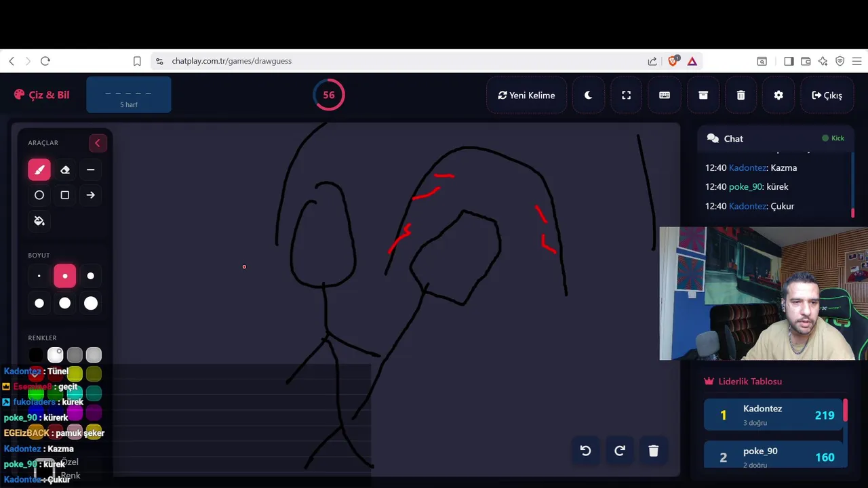This screenshot has width=868, height=488.
Task: Click chat message 'poke_90: kürek'
Action: click(x=747, y=187)
